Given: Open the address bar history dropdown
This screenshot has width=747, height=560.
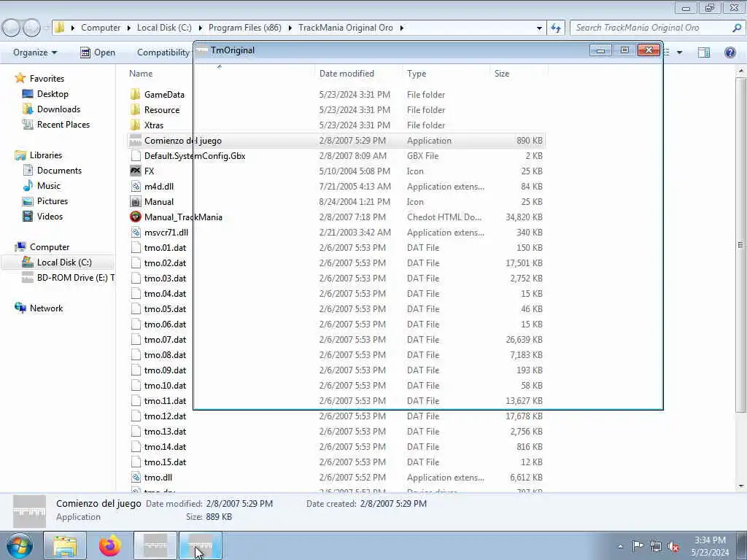Looking at the screenshot, I should pos(539,28).
